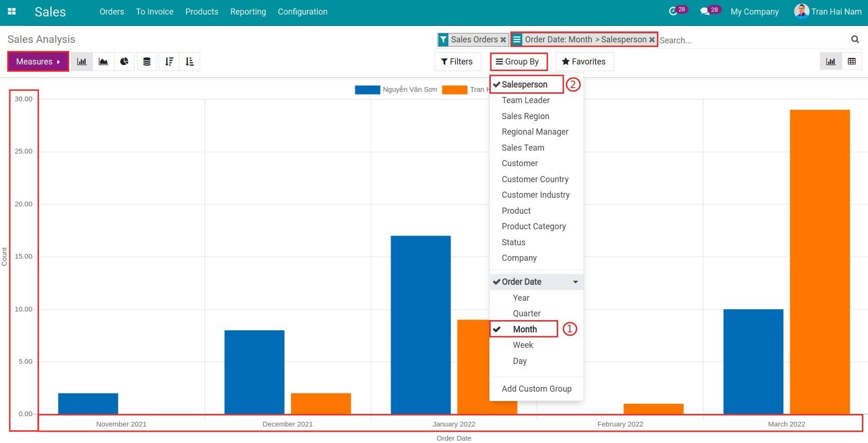Image resolution: width=868 pixels, height=443 pixels.
Task: Click the group-by facet icon
Action: point(517,40)
